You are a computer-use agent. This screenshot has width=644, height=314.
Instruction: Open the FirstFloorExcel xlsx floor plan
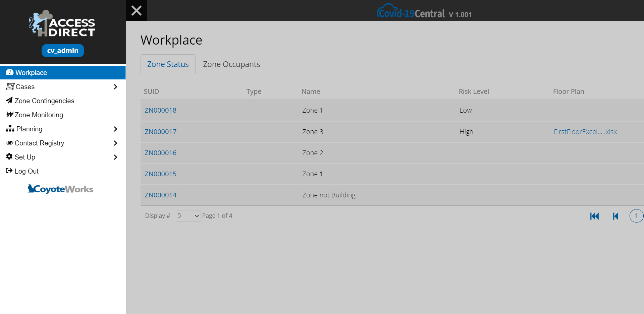585,132
